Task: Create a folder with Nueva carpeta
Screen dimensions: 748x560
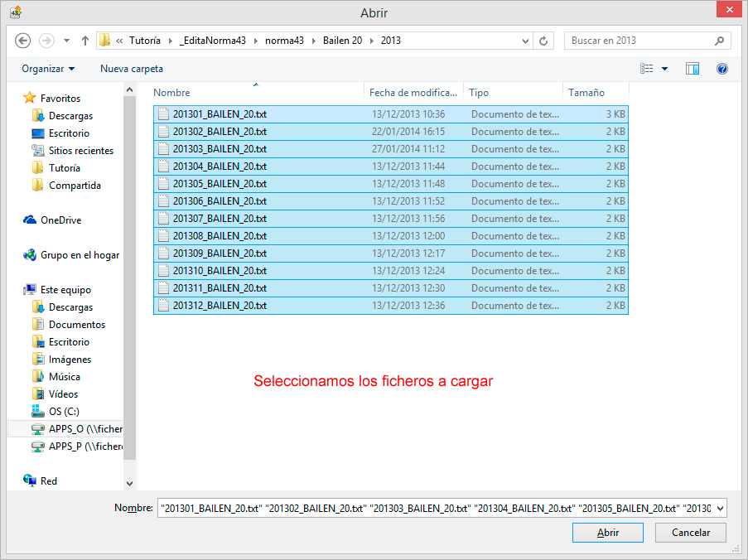Action: (132, 69)
